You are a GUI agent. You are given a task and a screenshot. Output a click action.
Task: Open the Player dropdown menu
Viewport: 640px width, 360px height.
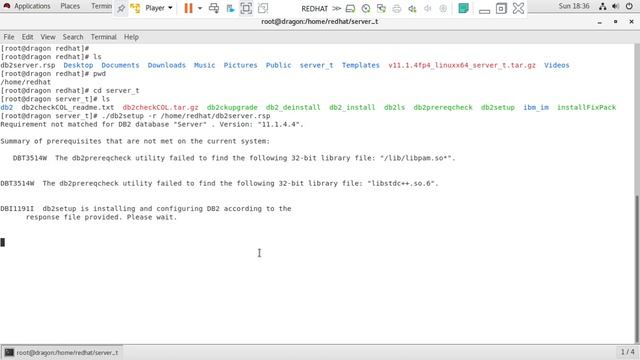tap(159, 8)
